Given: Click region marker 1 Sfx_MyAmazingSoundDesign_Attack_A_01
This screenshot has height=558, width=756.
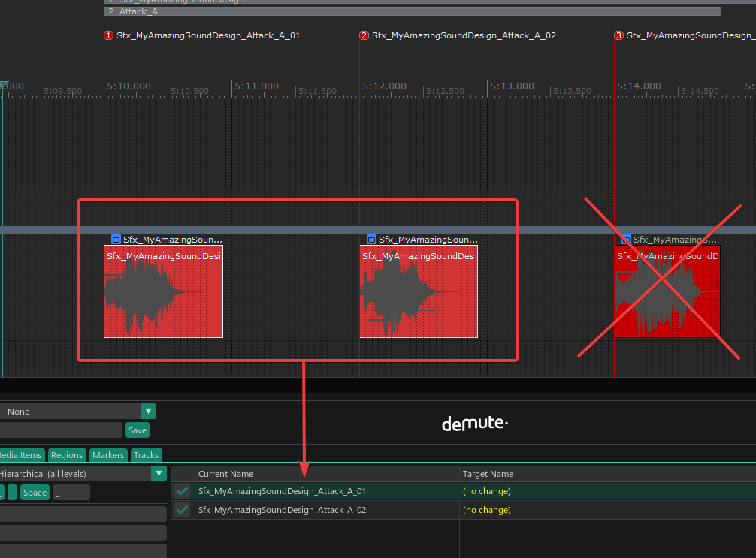Looking at the screenshot, I should point(202,35).
